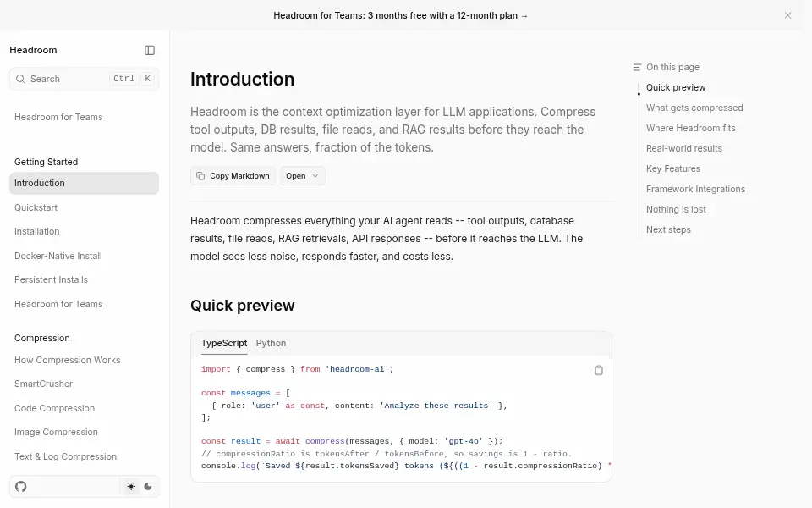The width and height of the screenshot is (812, 508).
Task: Copy code with the clipboard icon
Action: pyautogui.click(x=599, y=370)
